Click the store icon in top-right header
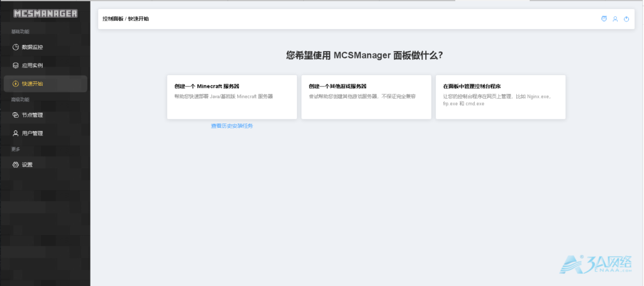 604,19
